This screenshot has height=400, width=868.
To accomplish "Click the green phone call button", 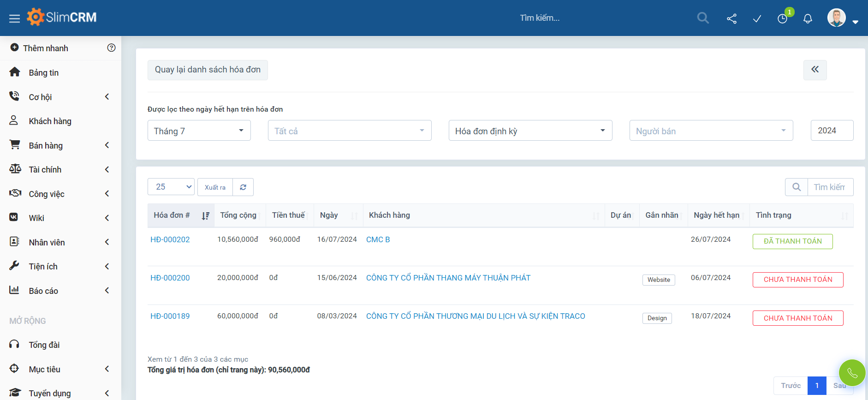I will coord(852,373).
